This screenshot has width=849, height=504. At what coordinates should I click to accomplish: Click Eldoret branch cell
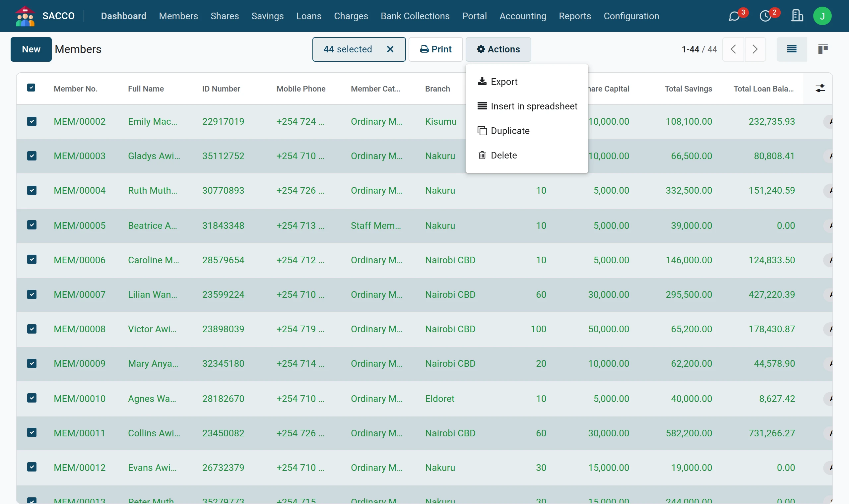440,399
